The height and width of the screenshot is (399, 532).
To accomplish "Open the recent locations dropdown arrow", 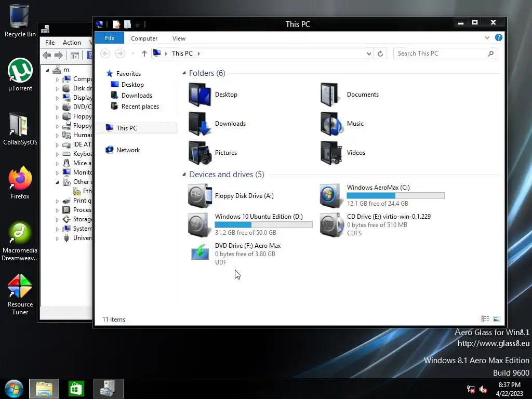I will click(x=132, y=54).
